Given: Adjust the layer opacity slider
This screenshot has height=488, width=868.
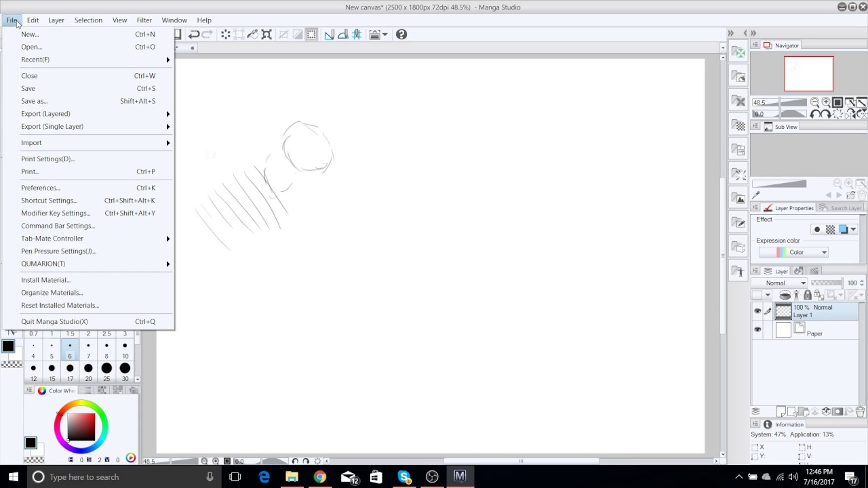Looking at the screenshot, I should [x=827, y=283].
